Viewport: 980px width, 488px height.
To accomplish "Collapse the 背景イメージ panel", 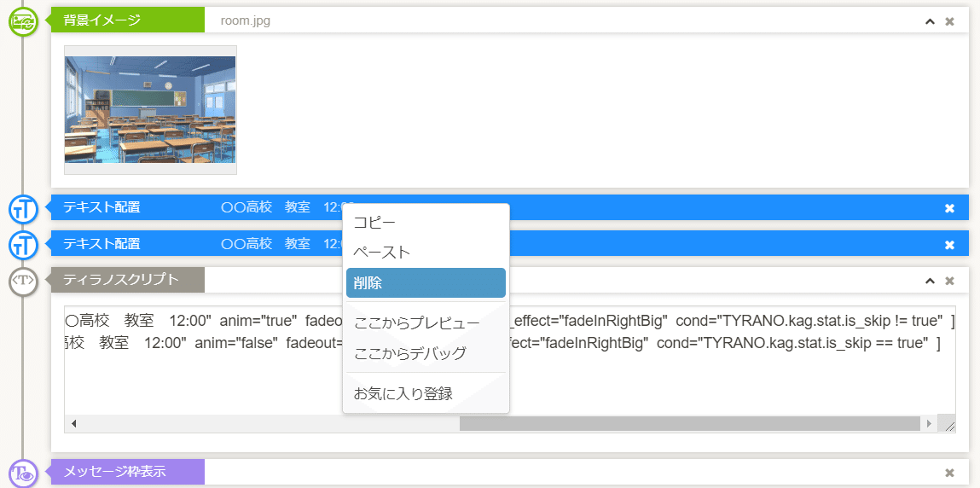I will click(x=930, y=21).
